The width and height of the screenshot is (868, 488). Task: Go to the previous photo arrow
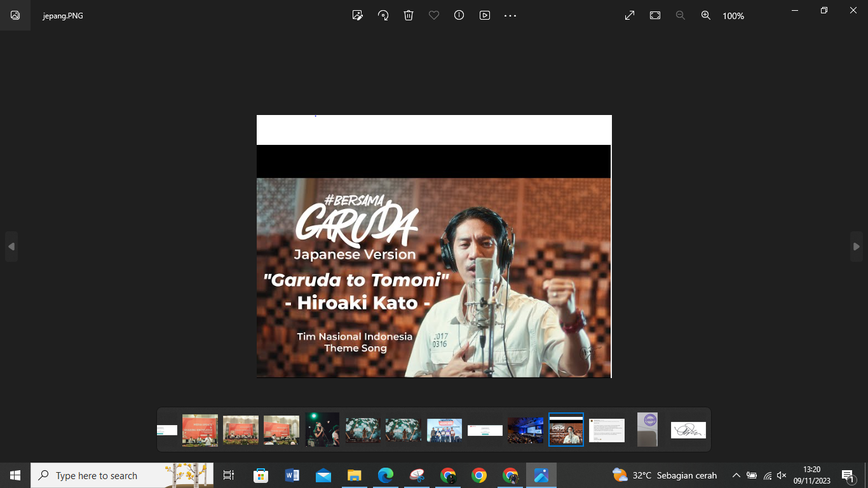[11, 247]
